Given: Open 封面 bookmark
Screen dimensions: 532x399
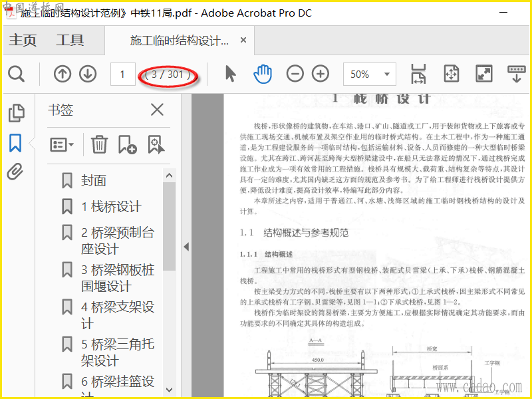Looking at the screenshot, I should click(93, 180).
